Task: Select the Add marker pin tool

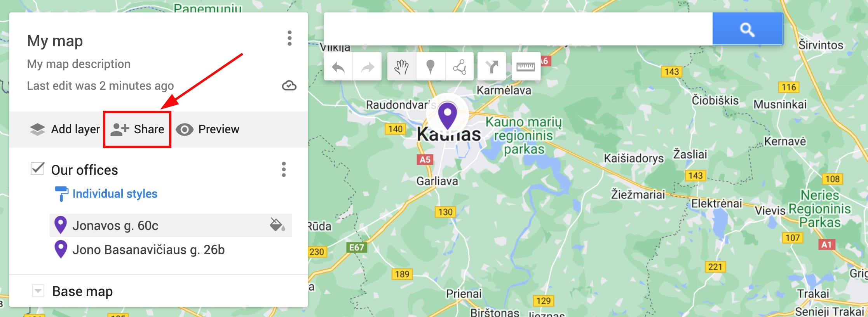Action: coord(430,67)
